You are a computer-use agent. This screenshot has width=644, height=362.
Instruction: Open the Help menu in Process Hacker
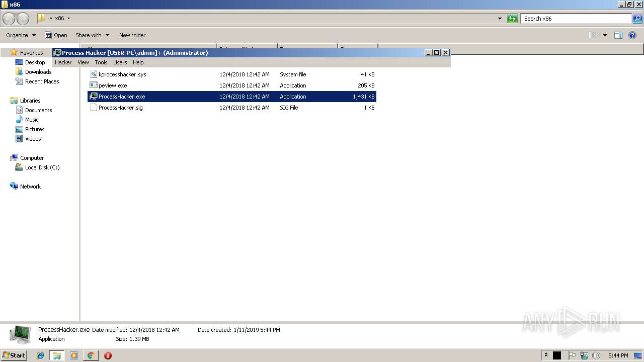point(138,62)
